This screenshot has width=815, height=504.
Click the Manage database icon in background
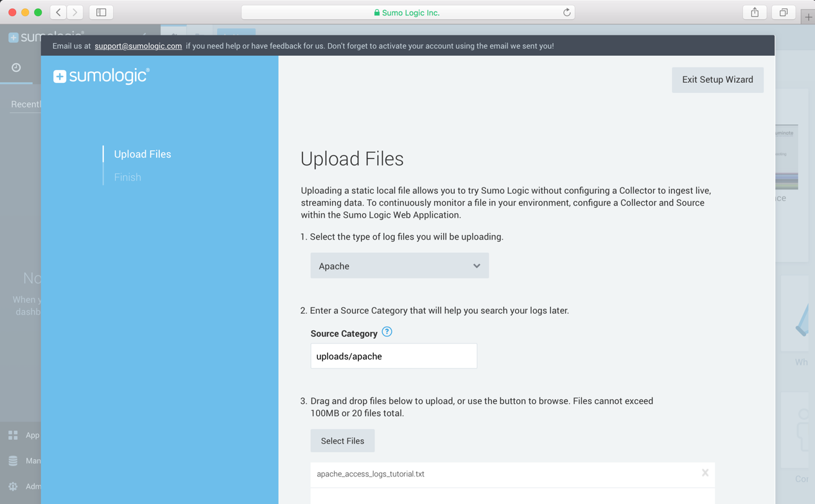click(13, 461)
